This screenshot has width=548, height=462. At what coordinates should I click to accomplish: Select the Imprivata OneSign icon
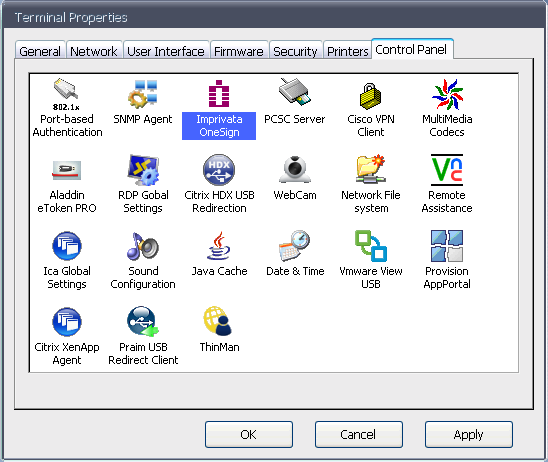(219, 94)
